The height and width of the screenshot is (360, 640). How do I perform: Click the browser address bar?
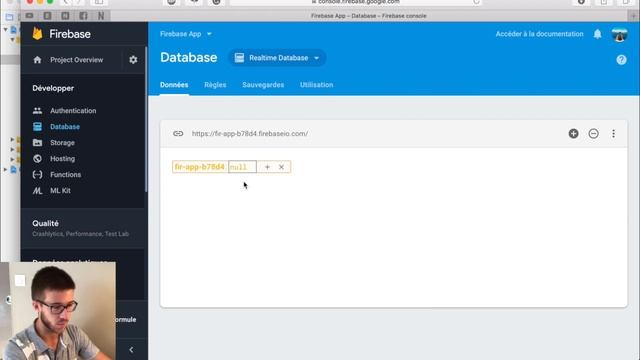(356, 2)
